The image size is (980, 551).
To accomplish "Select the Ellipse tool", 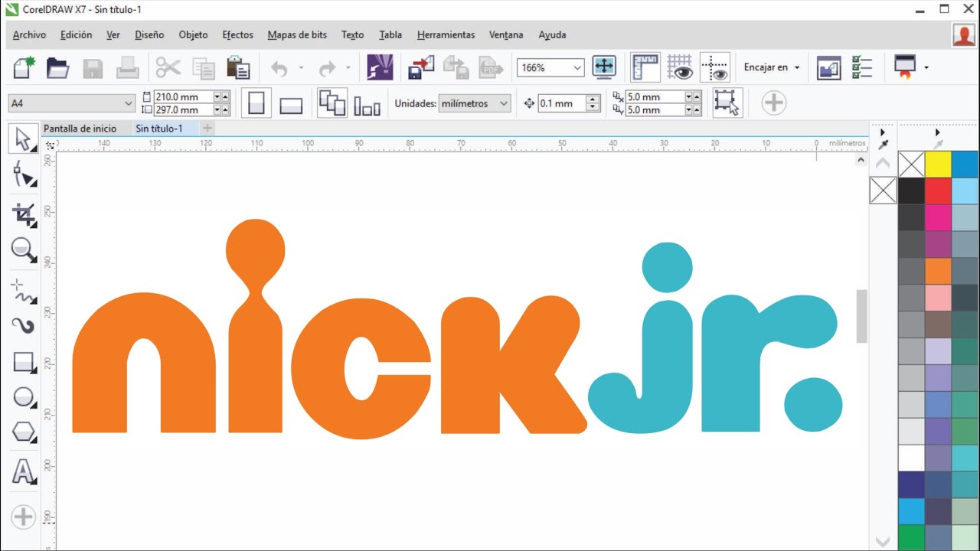I will (24, 397).
